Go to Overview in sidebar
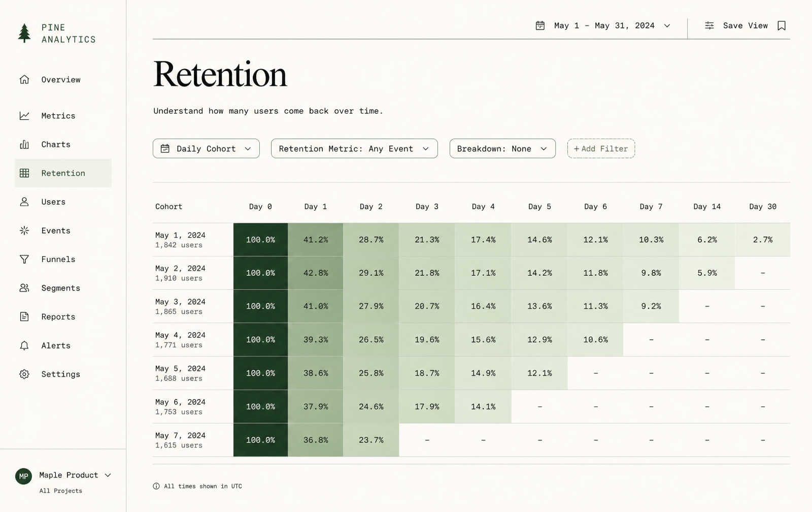The image size is (812, 512). pos(63,79)
